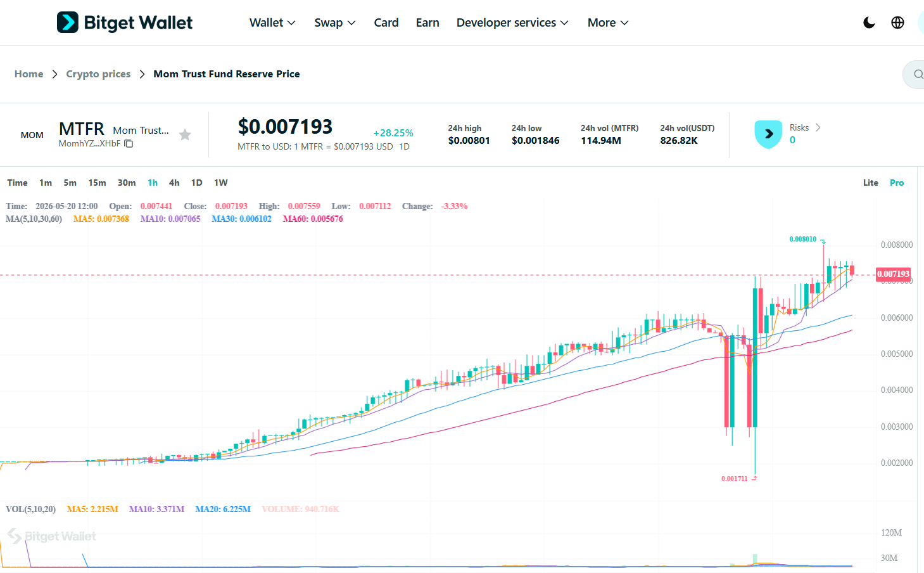This screenshot has width=924, height=573.
Task: Click the search magnifier icon
Action: 918,74
